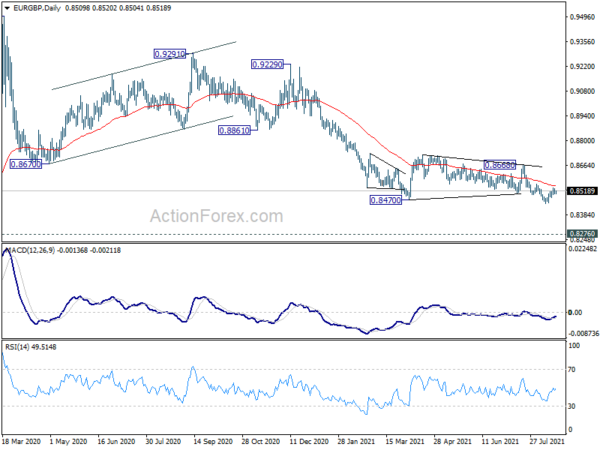Select the 0.86700 price label
The image size is (600, 450).
26,164
